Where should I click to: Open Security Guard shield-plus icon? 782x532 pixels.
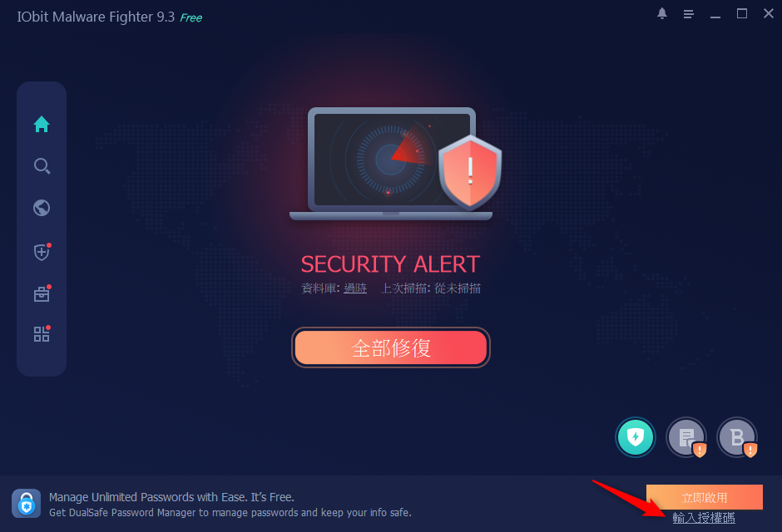[42, 252]
